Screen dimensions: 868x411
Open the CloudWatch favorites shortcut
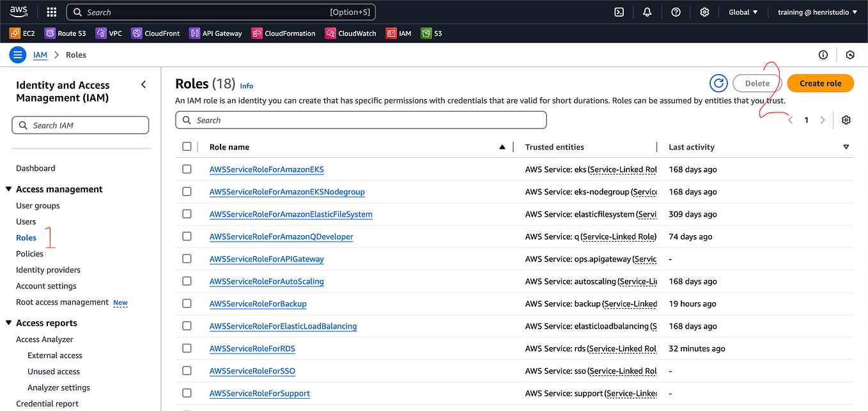pos(350,33)
